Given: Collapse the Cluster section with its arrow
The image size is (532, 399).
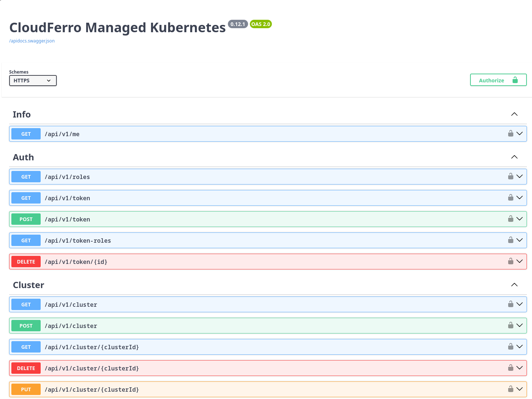Looking at the screenshot, I should point(514,285).
